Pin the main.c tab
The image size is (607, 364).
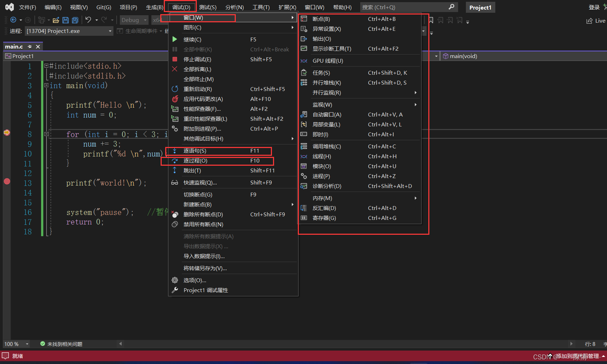click(29, 46)
